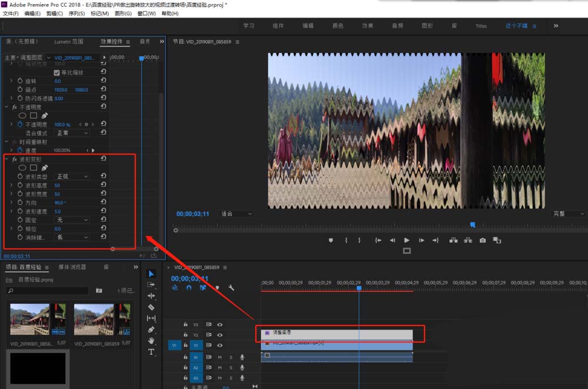Select the Type tool in the toolbar
This screenshot has width=588, height=389.
(x=151, y=351)
